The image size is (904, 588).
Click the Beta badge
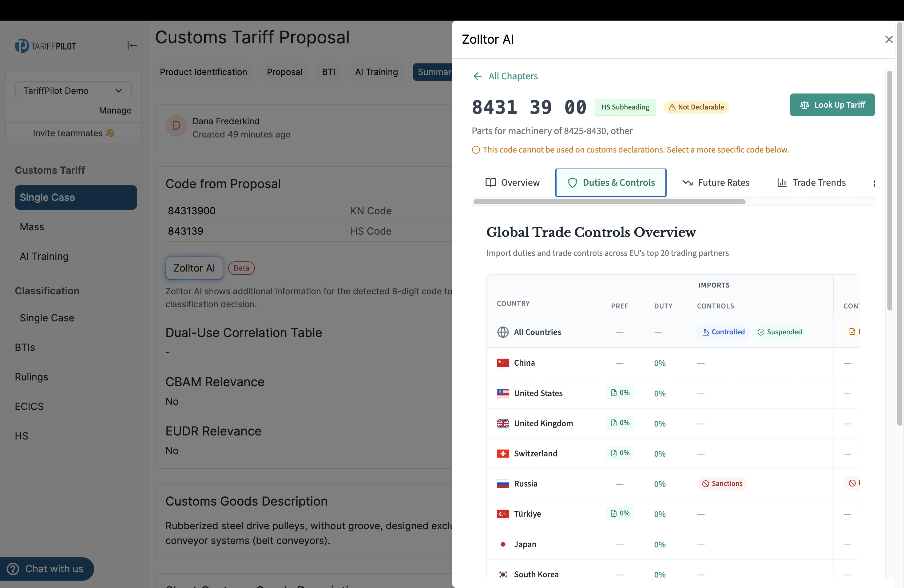tap(241, 268)
